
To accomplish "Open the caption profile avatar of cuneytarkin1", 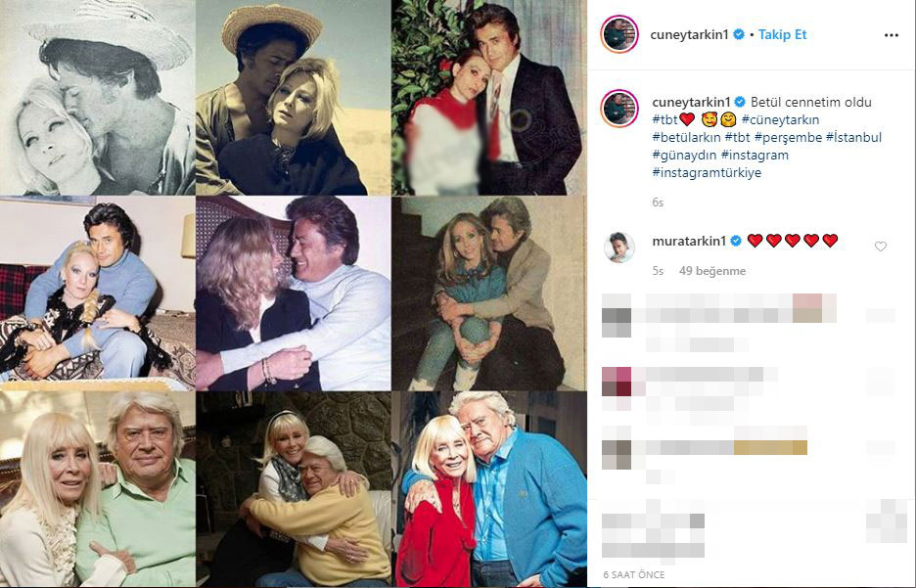I will coord(619,108).
